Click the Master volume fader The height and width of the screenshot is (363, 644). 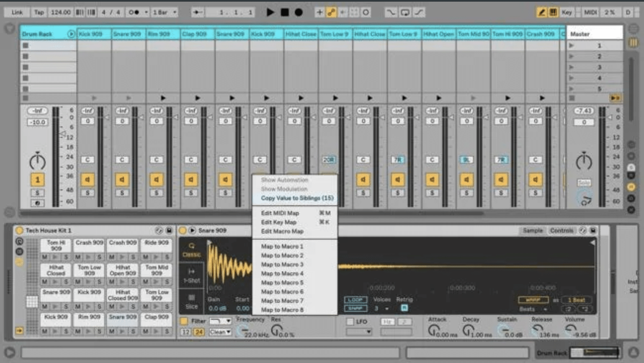click(x=610, y=118)
